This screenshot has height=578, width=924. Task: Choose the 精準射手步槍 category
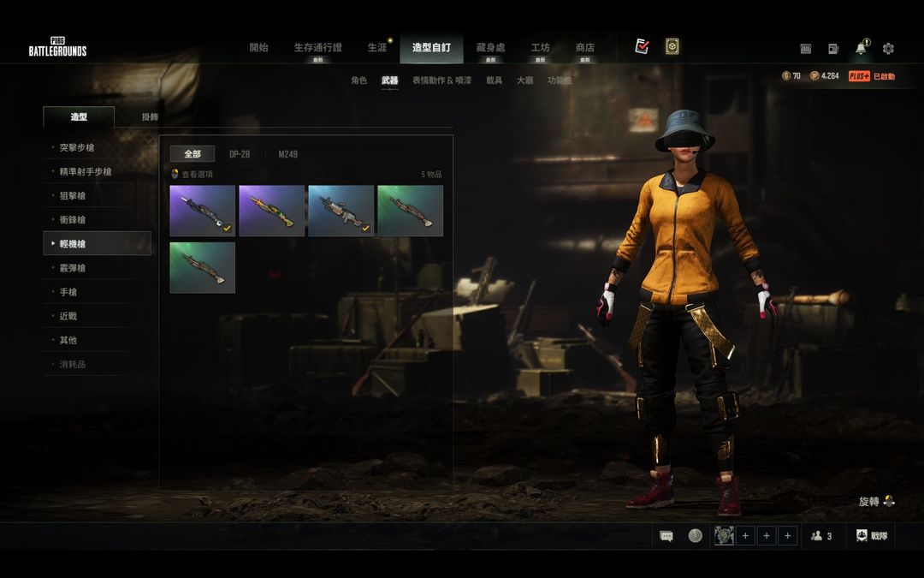click(98, 171)
